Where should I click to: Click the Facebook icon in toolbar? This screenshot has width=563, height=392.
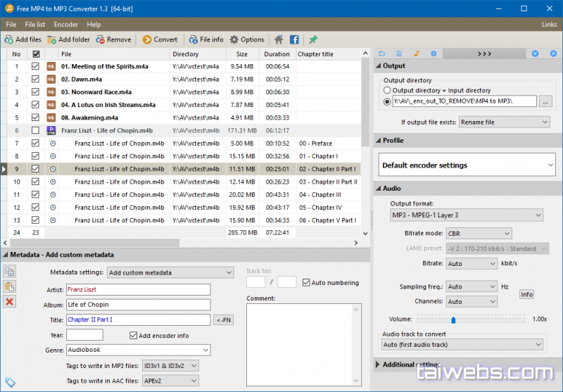(x=294, y=39)
